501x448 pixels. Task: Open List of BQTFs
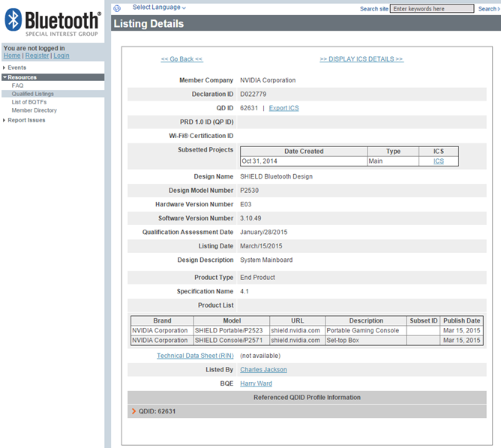[x=29, y=102]
